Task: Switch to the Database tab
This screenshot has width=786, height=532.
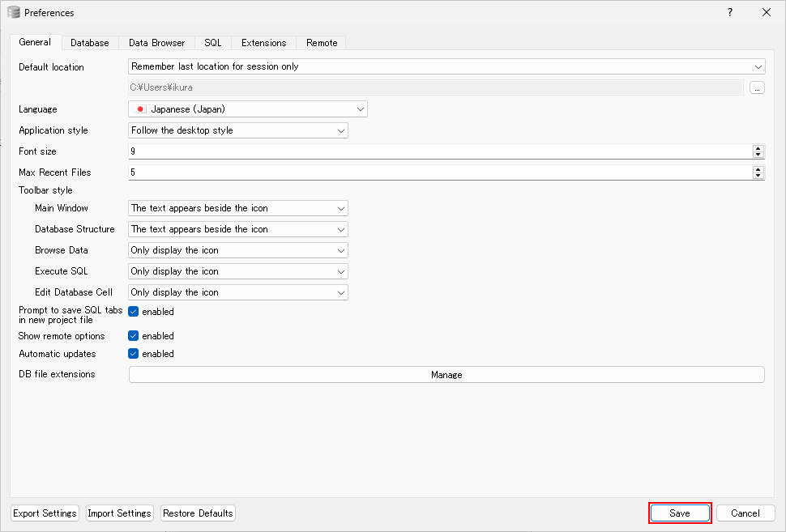Action: [x=89, y=43]
